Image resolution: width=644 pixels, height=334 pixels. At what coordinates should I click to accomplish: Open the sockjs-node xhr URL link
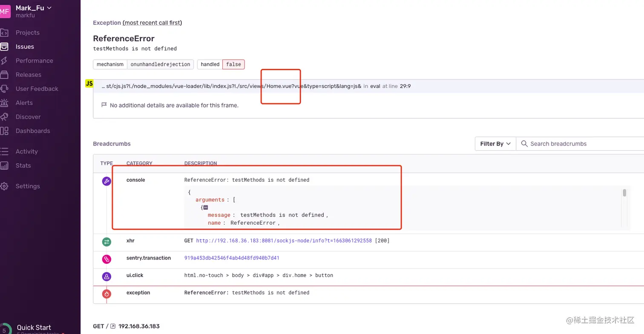(x=284, y=241)
